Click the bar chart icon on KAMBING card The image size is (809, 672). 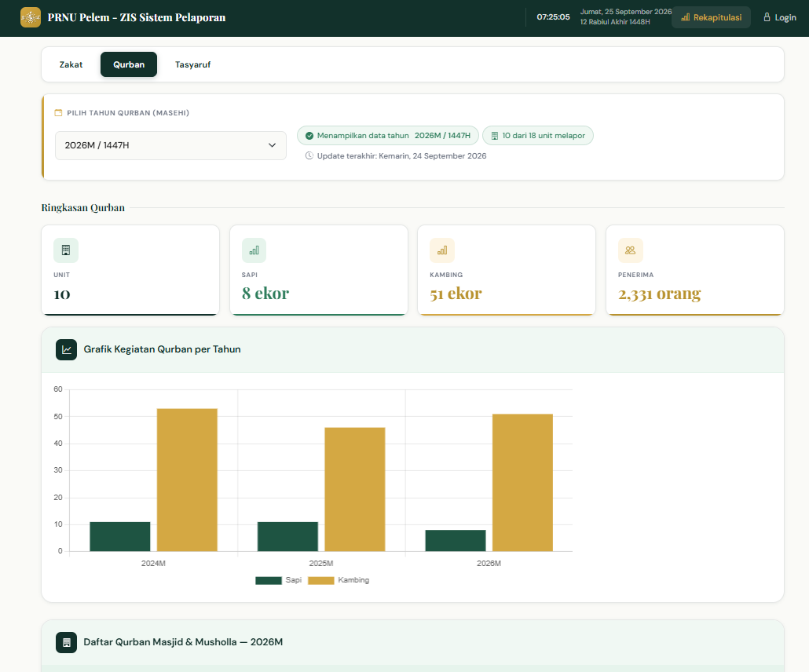pos(442,250)
